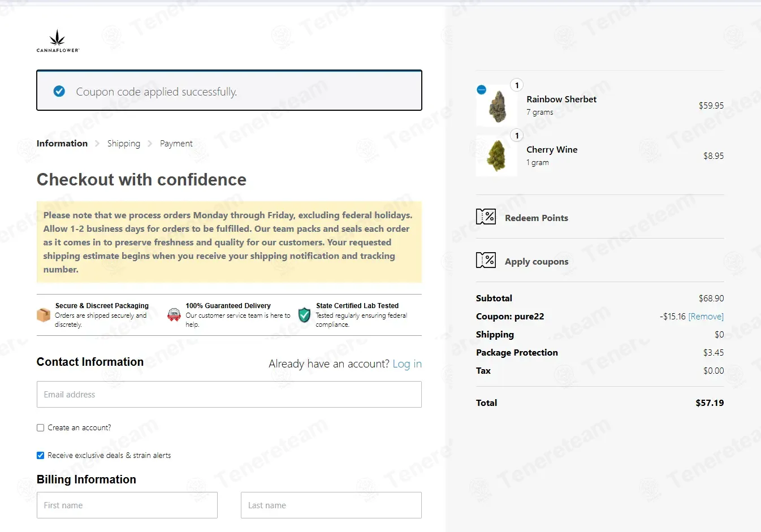Screen dimensions: 761x532
Task: Click the Subtotal amount $68.90
Action: [711, 299]
